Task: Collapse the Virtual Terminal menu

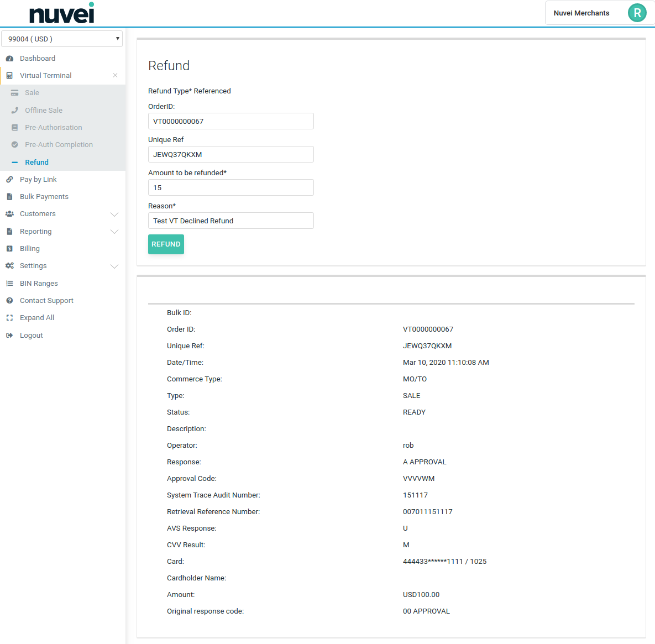Action: [115, 76]
